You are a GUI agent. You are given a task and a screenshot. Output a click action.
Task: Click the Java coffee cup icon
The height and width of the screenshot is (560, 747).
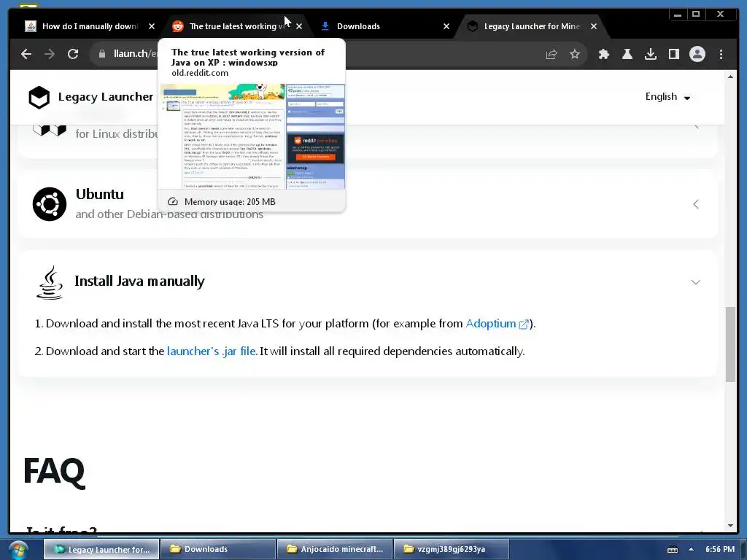pos(50,282)
